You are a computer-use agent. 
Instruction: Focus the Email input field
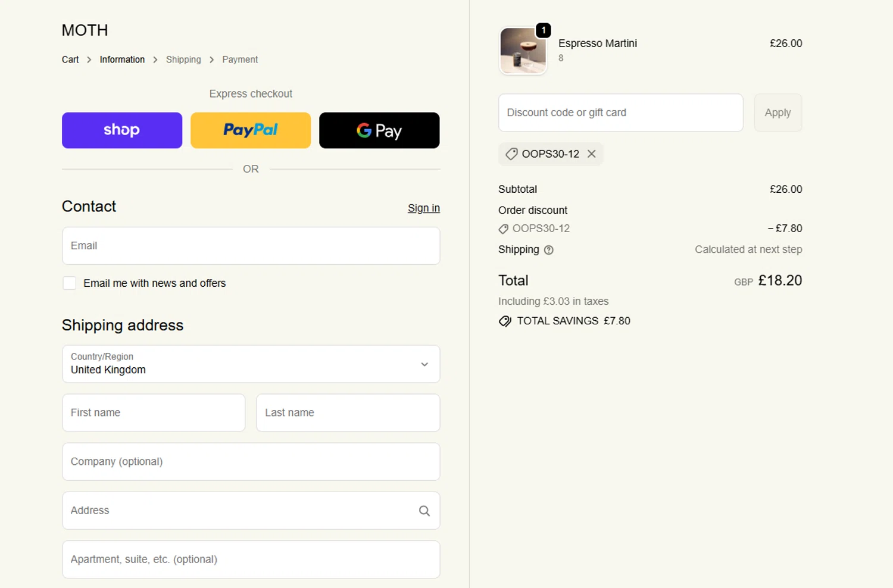click(251, 246)
